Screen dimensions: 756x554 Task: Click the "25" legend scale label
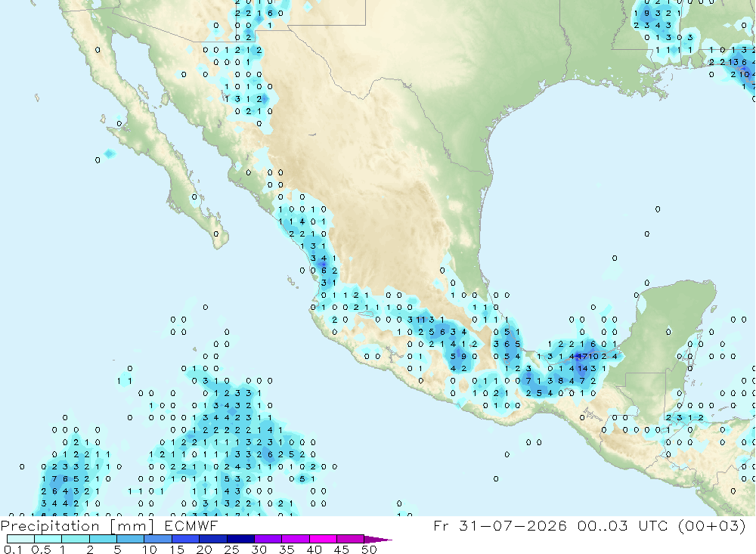point(232,549)
